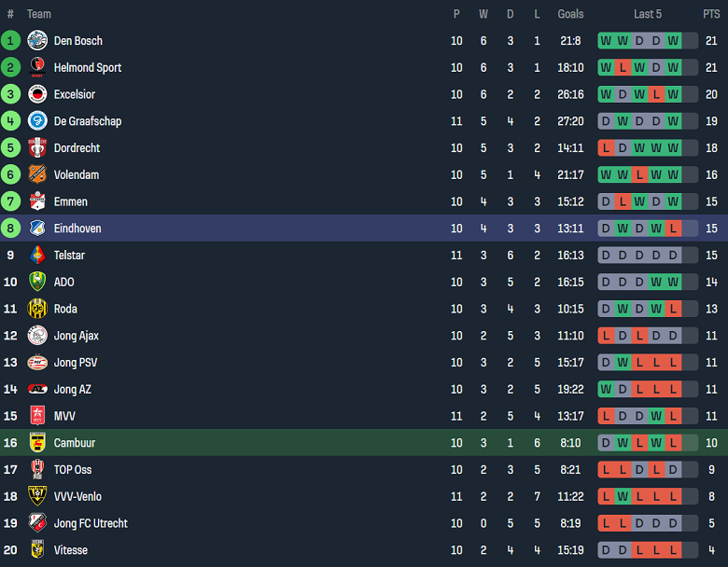Click Dordrecht's first red L form badge
The image size is (728, 567).
click(606, 148)
